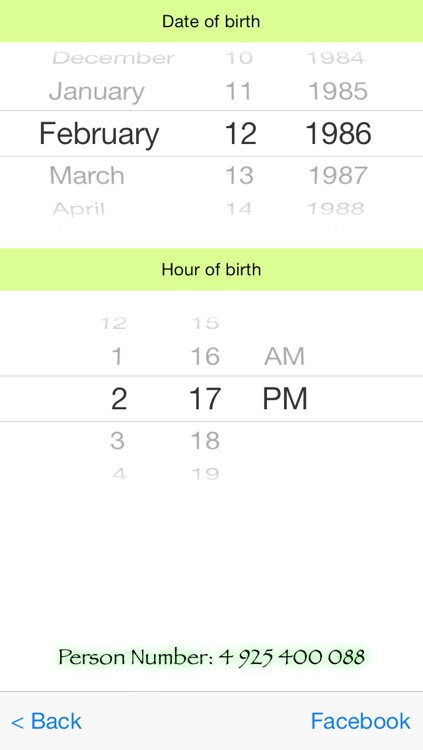Select March in the month picker
The image size is (423, 750).
[x=87, y=176]
